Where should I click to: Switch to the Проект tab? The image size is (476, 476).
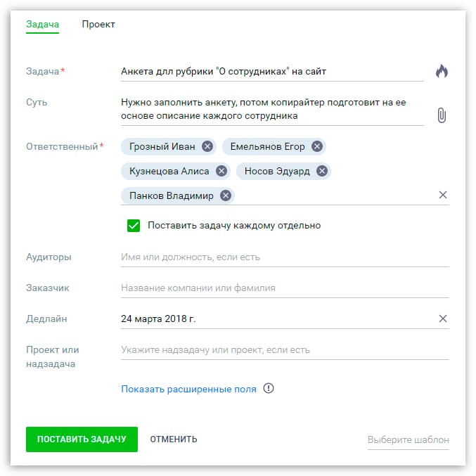(98, 25)
